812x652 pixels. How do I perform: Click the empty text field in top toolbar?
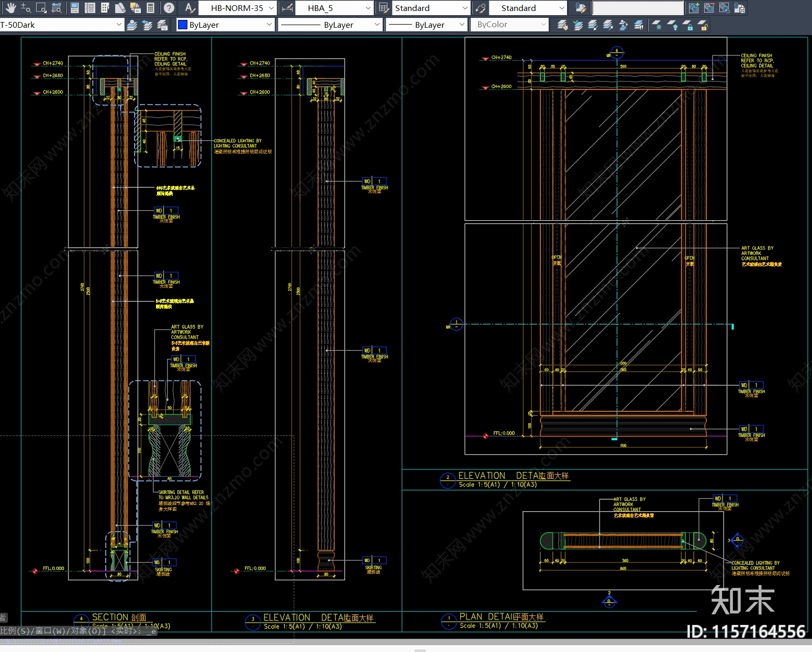(638, 8)
